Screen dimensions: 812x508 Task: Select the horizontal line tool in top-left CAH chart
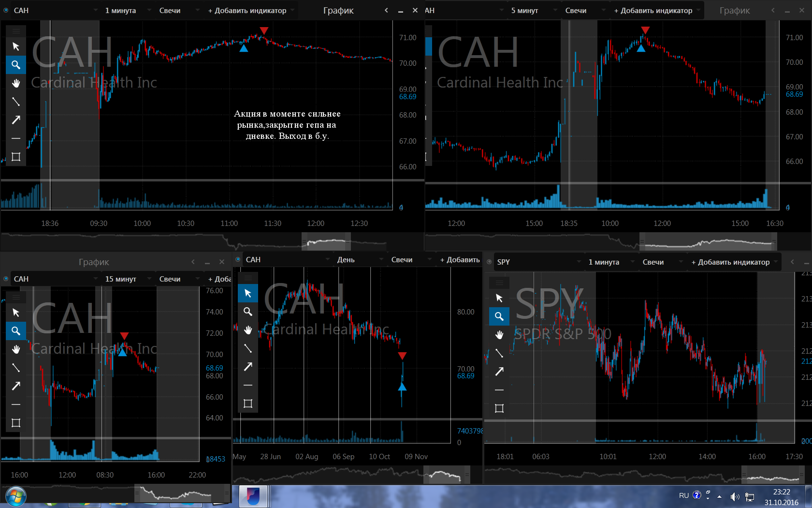16,138
